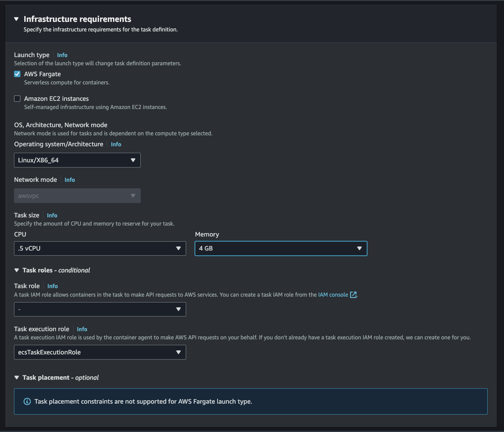Open the CPU dropdown

pyautogui.click(x=100, y=248)
